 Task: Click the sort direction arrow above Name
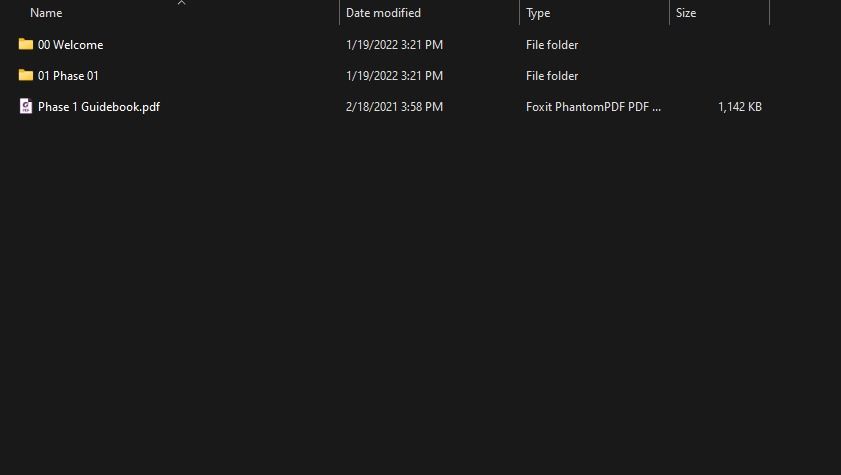click(x=181, y=3)
